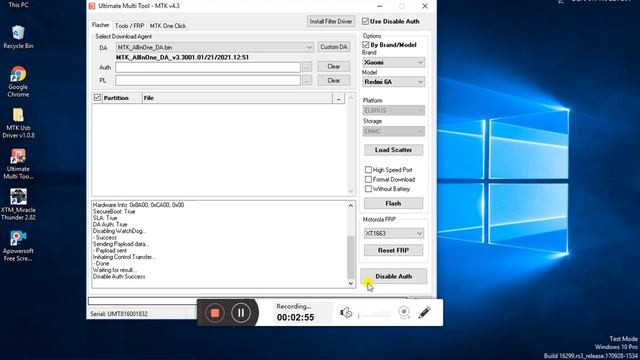Click the recorder volume speaker icon

346,313
